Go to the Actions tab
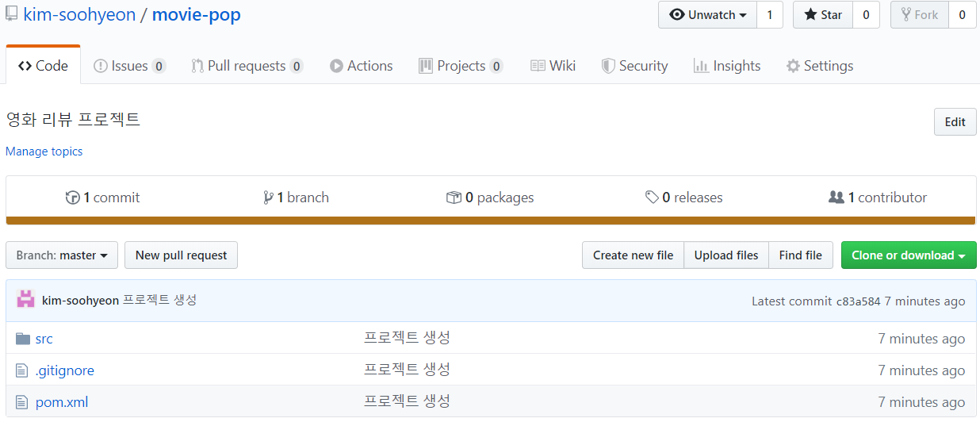The image size is (980, 422). point(361,66)
